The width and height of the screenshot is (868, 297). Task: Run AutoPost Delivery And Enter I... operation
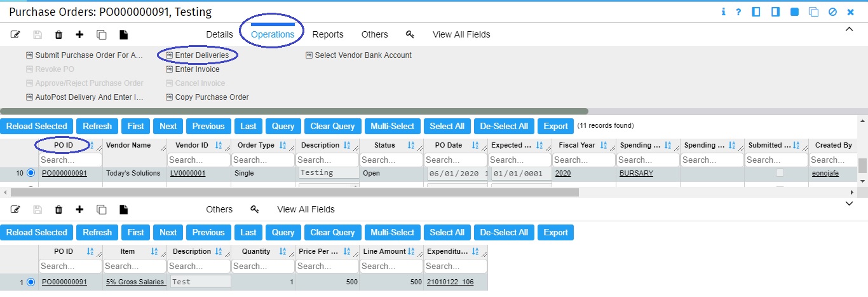[x=85, y=97]
